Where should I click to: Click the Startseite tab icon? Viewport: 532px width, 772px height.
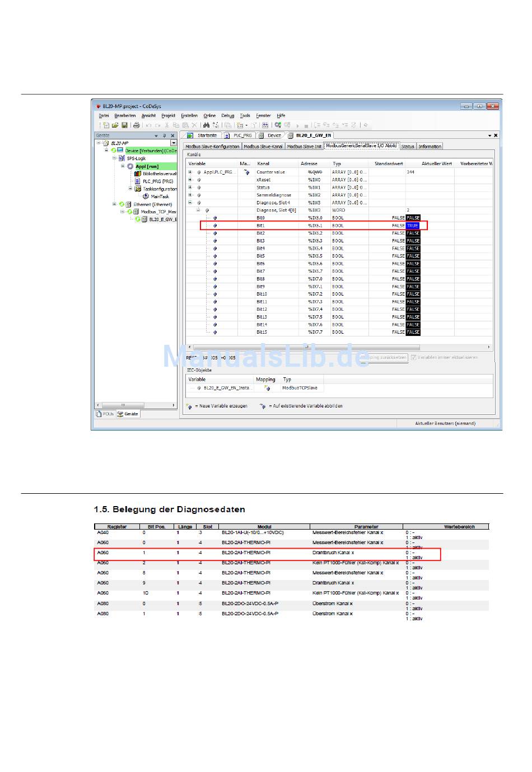(x=190, y=135)
